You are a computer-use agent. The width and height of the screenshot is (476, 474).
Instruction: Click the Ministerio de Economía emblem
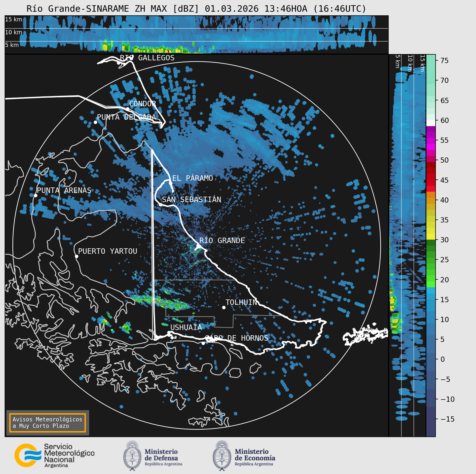[x=222, y=456]
